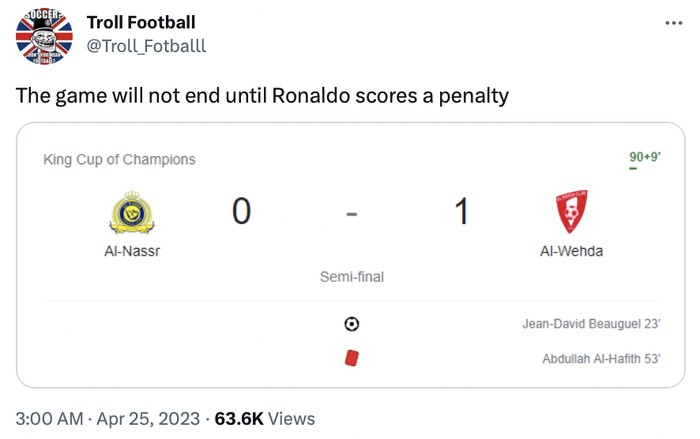Open the Troll Football display name
The width and height of the screenshot is (700, 439).
[x=141, y=22]
